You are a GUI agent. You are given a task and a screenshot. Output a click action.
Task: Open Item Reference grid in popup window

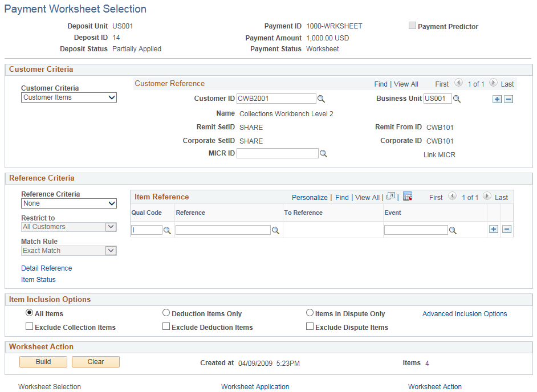[391, 197]
